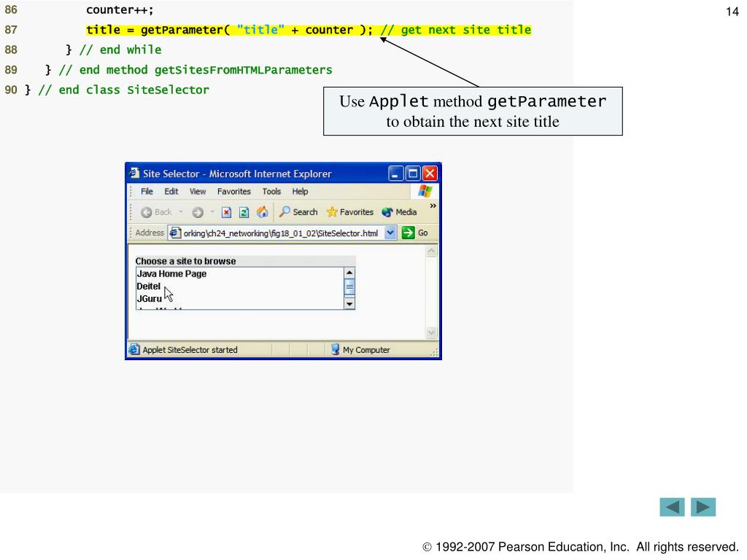Viewport: 747px width, 560px height.
Task: Expand the Back history dropdown arrow
Action: pyautogui.click(x=181, y=212)
